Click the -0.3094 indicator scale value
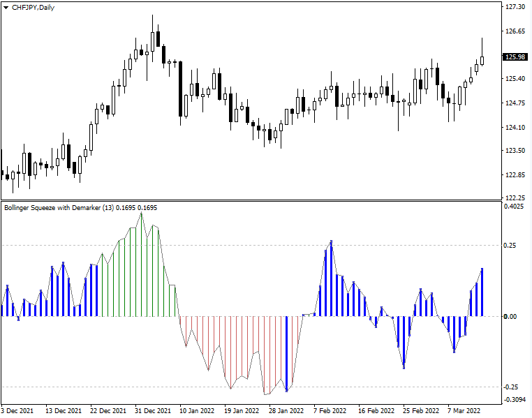 click(x=515, y=400)
